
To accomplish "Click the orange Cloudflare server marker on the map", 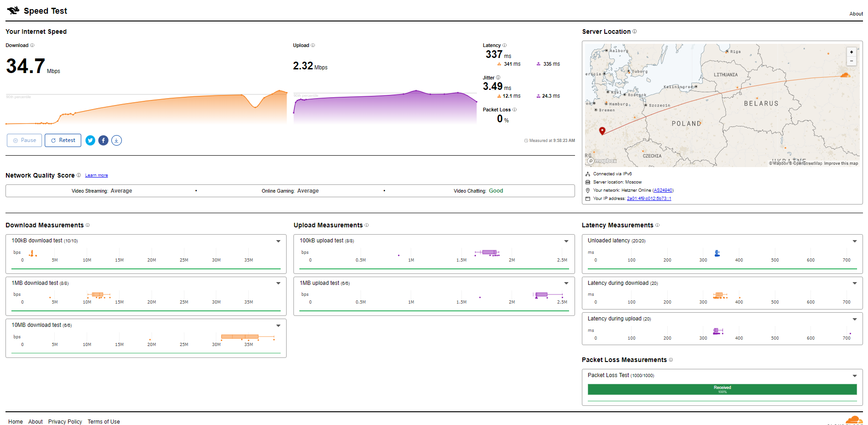I will click(845, 75).
